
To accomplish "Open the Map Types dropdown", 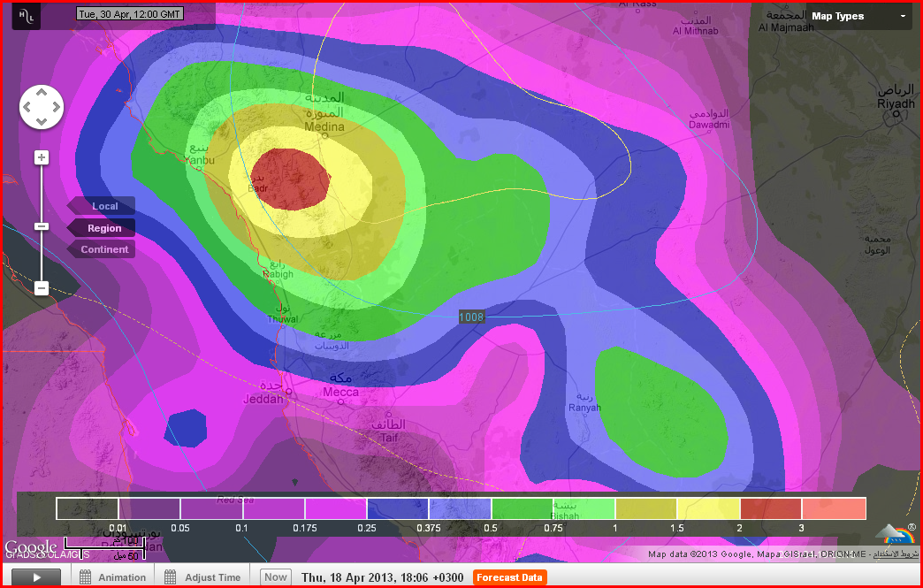I will click(x=858, y=17).
